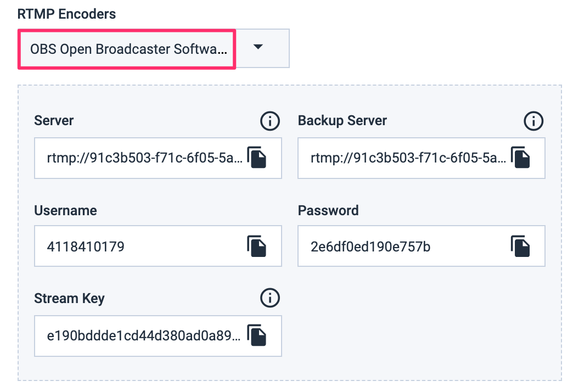This screenshot has width=573, height=392.
Task: Click inside the Server URL field
Action: point(137,158)
